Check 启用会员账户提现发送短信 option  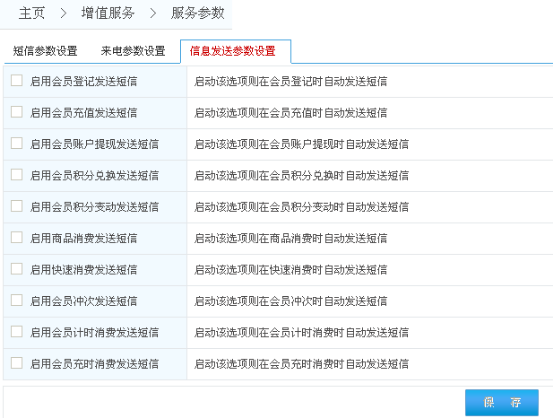coord(17,143)
